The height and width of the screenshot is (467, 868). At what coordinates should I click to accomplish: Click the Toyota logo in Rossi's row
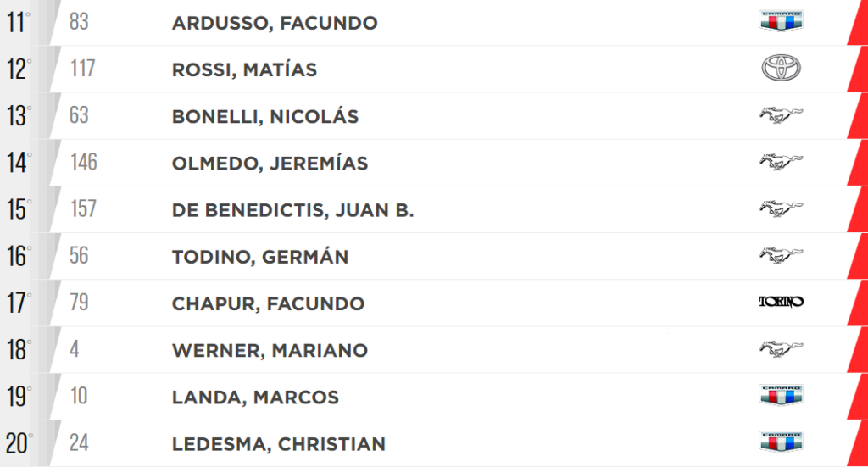click(x=781, y=68)
